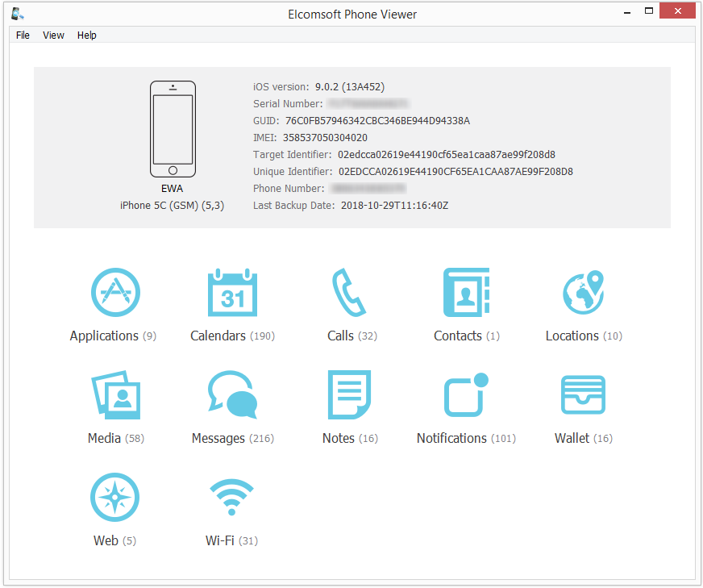
Task: Click the Wallet (16) label
Action: [584, 438]
